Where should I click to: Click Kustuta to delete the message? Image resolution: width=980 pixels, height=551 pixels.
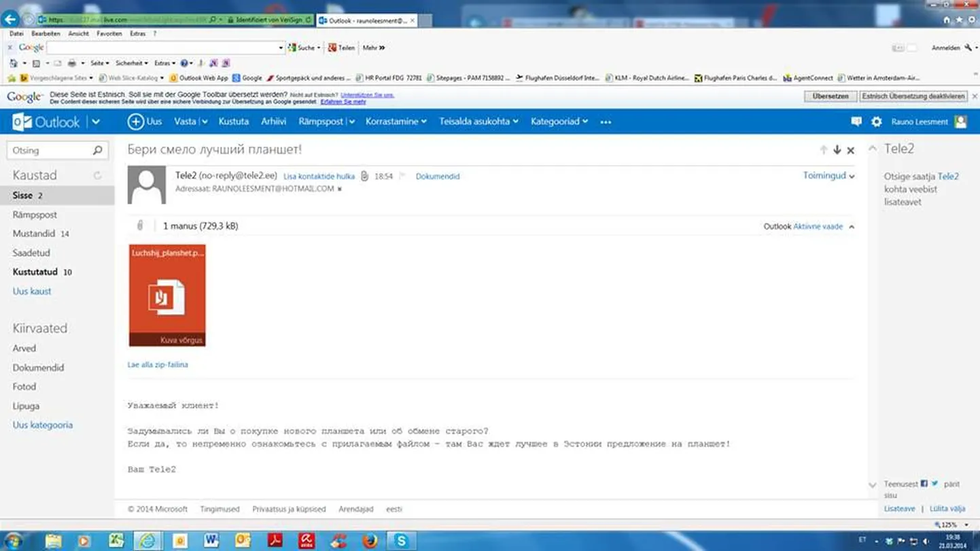pos(234,122)
